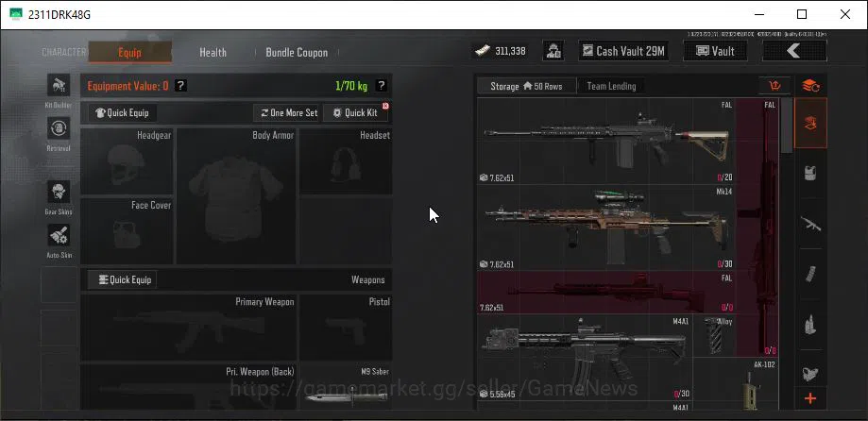Image resolution: width=868 pixels, height=421 pixels.
Task: Select the all-items storage filter
Action: click(x=811, y=124)
